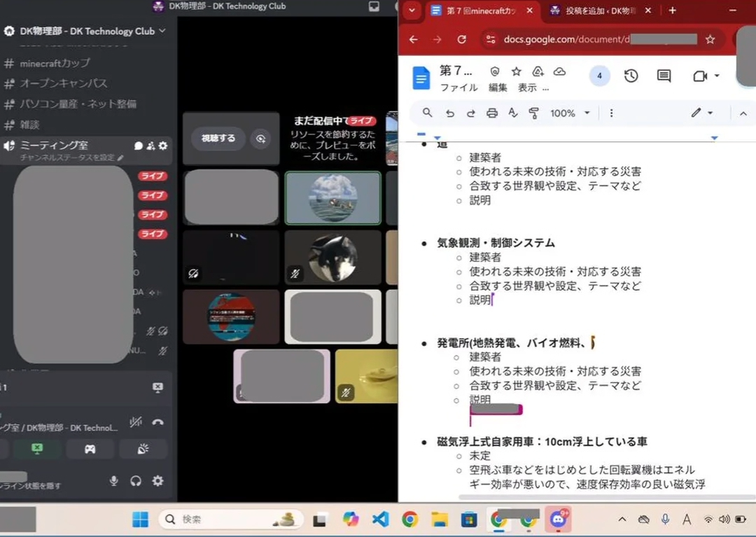The height and width of the screenshot is (537, 756).
Task: Toggle headphone deafen in Discord
Action: [x=136, y=480]
